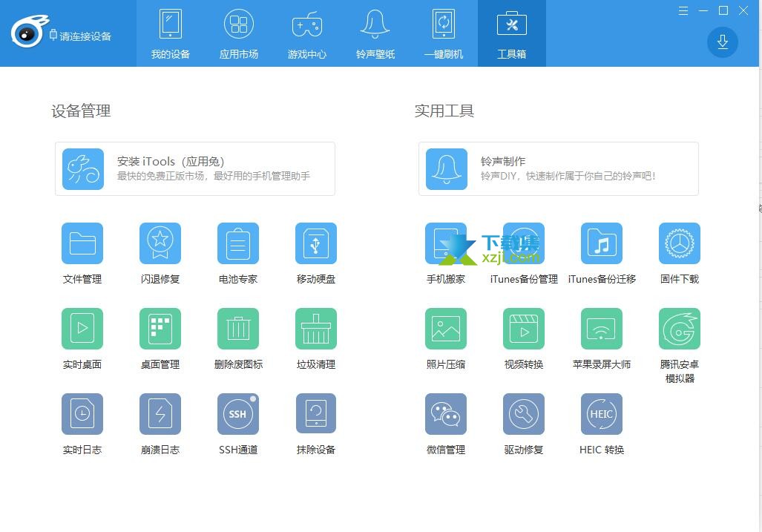Launch the 闪退修复 crash repair tool
The height and width of the screenshot is (532, 762).
pyautogui.click(x=160, y=243)
